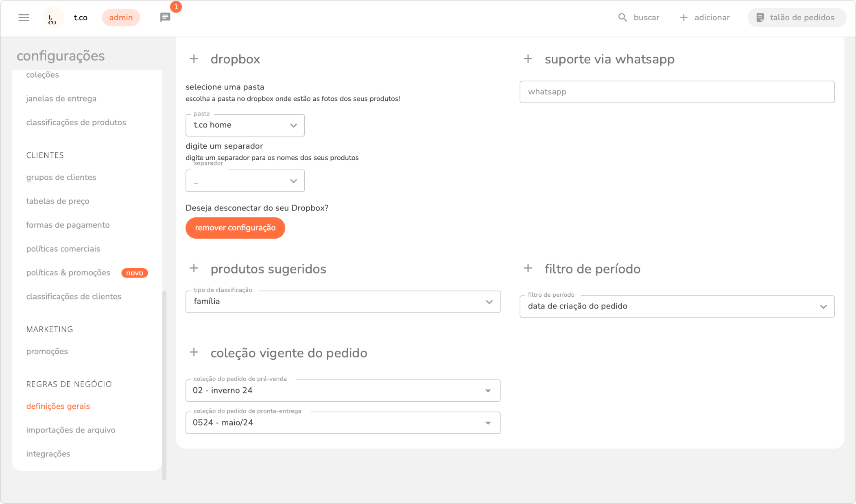Image resolution: width=856 pixels, height=504 pixels.
Task: Open the pasta folder dropdown
Action: coord(245,125)
